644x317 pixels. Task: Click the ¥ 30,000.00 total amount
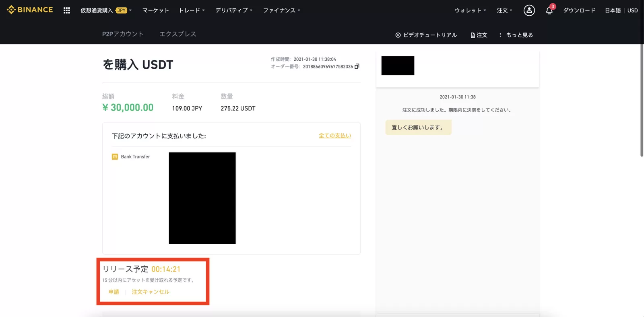tap(128, 107)
